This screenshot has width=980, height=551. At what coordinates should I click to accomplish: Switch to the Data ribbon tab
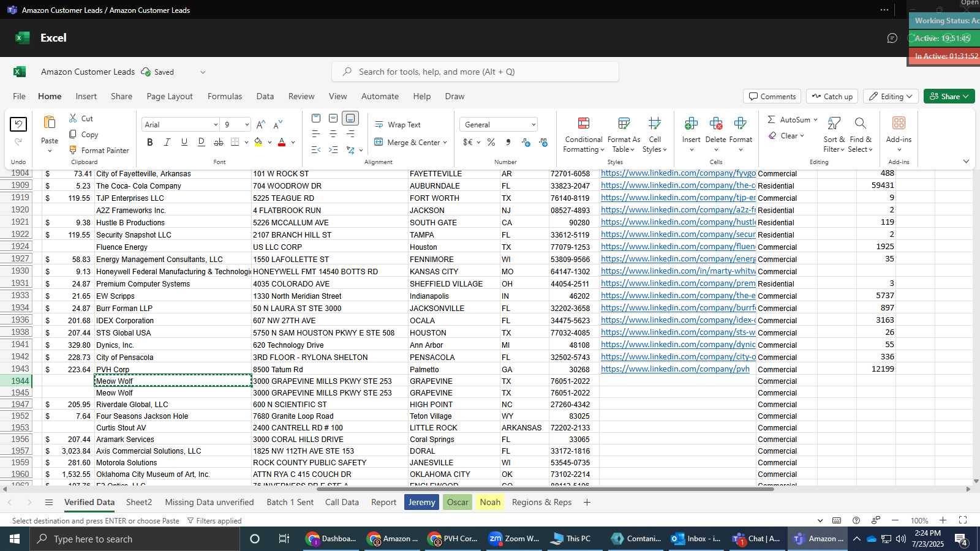click(x=265, y=96)
